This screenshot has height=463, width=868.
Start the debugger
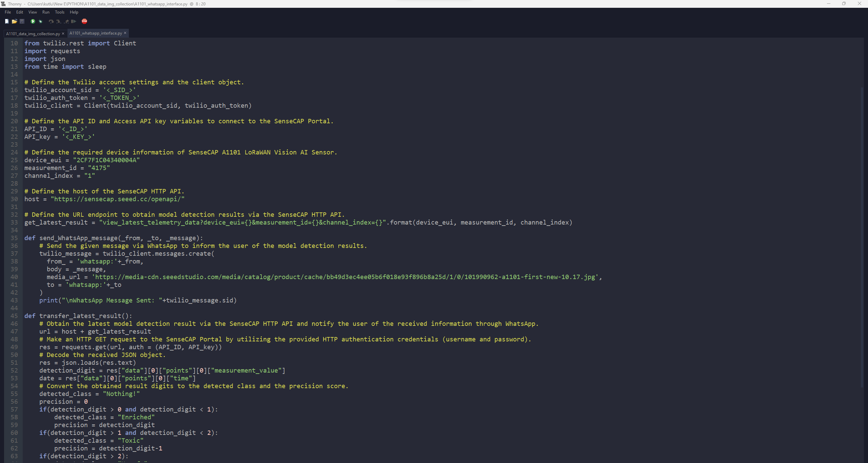coord(41,21)
